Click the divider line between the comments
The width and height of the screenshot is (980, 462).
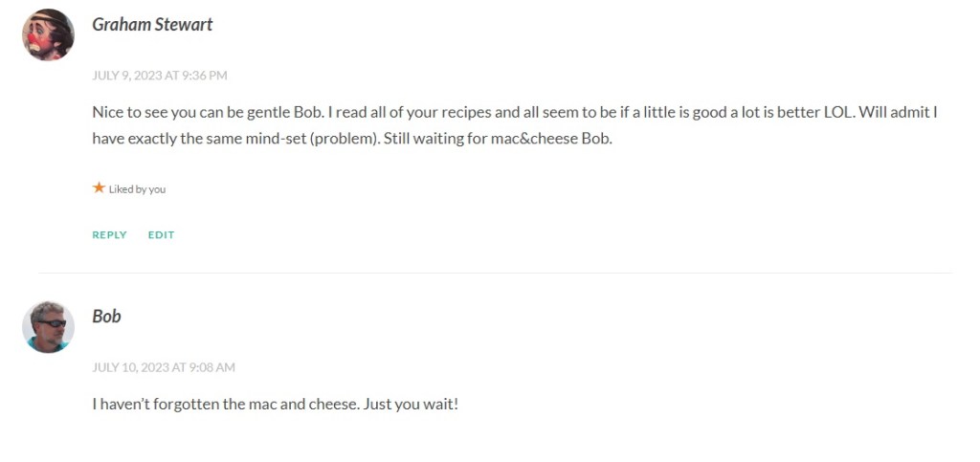click(x=495, y=273)
